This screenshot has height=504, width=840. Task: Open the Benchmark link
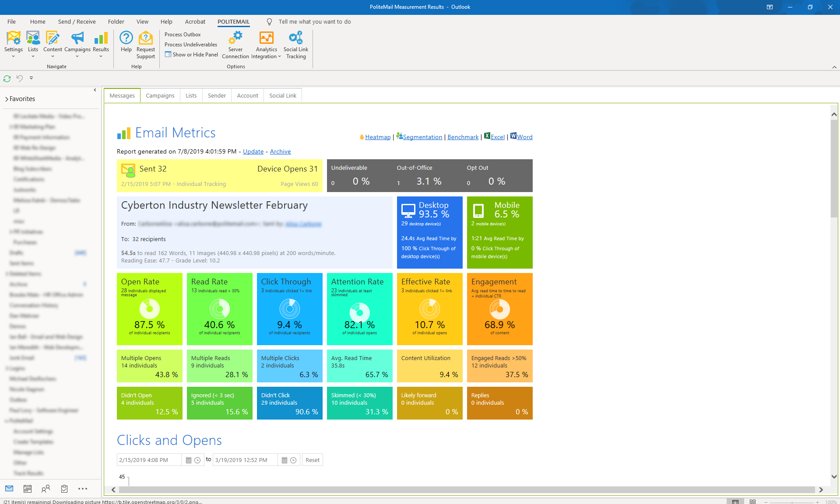(463, 137)
